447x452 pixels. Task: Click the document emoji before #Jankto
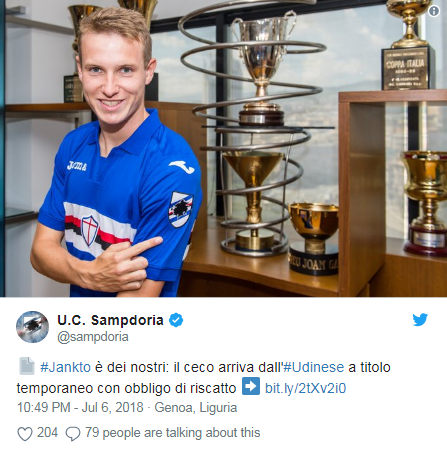(x=27, y=366)
